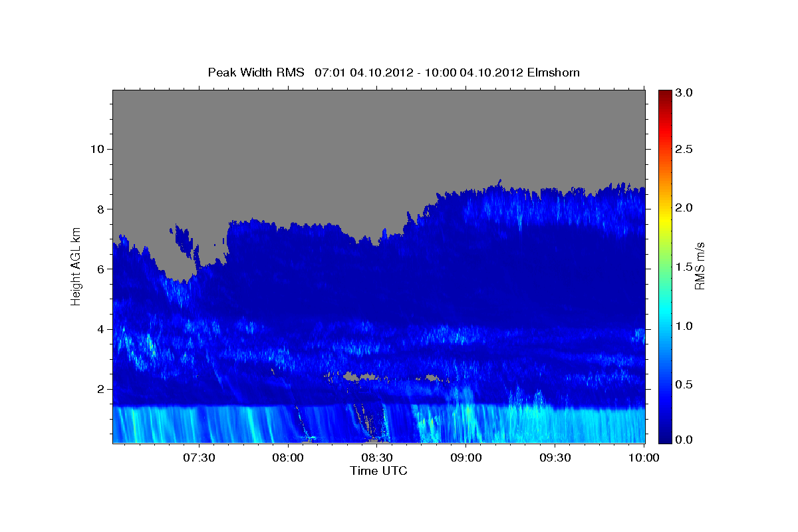Screen dimensions: 798x532
Task: Click the 07:30 time tick label
Action: pyautogui.click(x=199, y=458)
